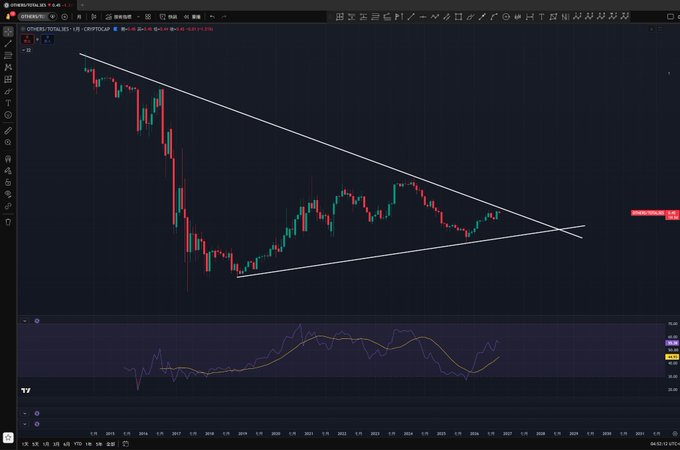Toggle stay in drawing mode
The image size is (680, 450).
tap(8, 171)
